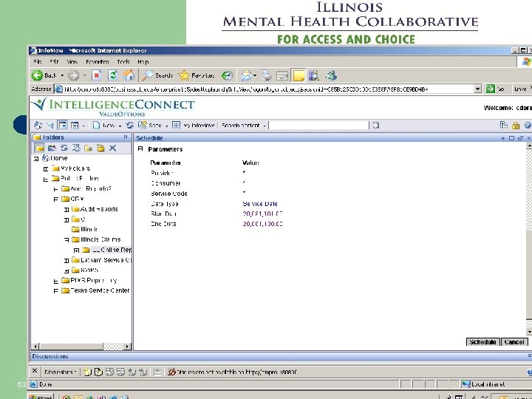Click the Go button next to address bar
The width and height of the screenshot is (532, 399).
pos(494,89)
